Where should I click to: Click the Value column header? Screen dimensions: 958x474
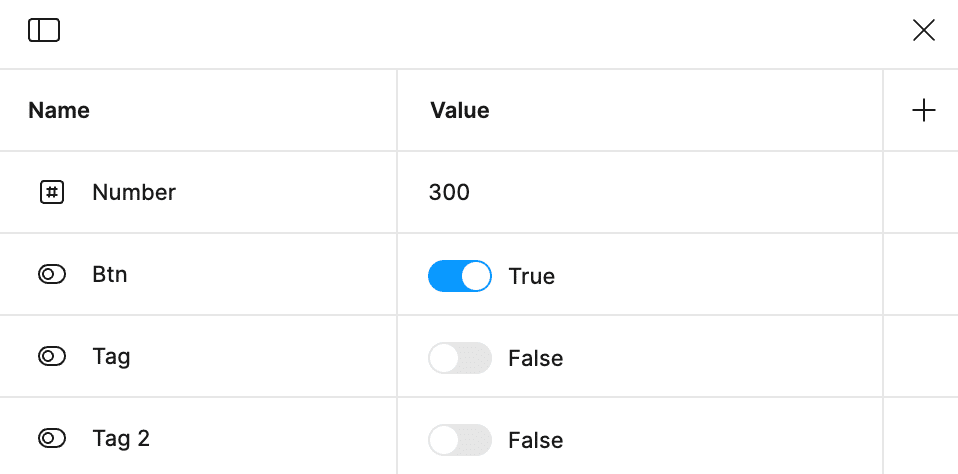[460, 110]
